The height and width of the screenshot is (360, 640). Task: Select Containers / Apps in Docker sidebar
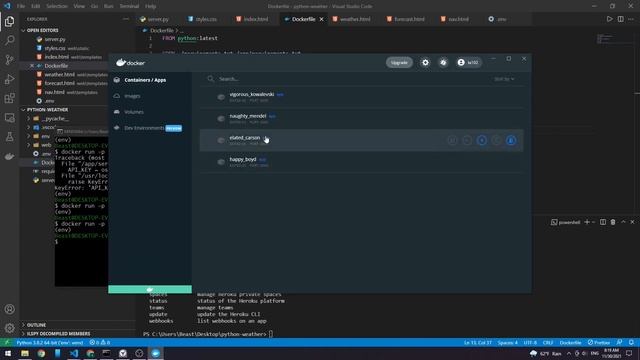145,80
